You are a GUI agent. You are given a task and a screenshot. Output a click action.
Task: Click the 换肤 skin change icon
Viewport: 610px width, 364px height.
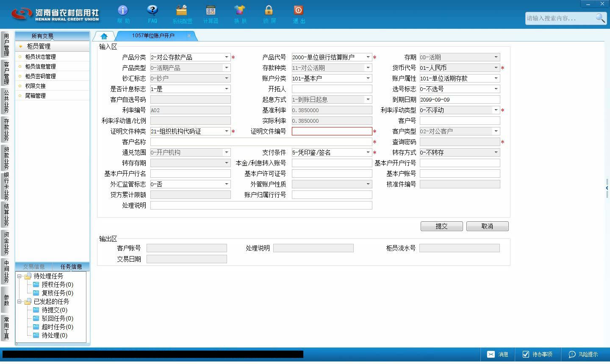pos(240,14)
